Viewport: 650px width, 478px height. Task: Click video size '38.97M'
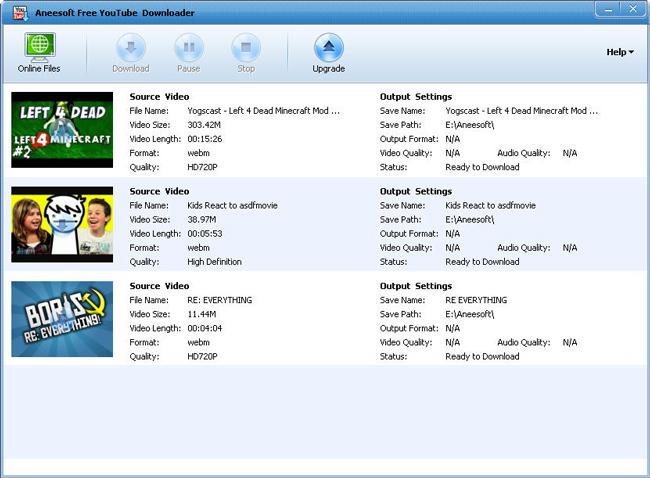(201, 219)
